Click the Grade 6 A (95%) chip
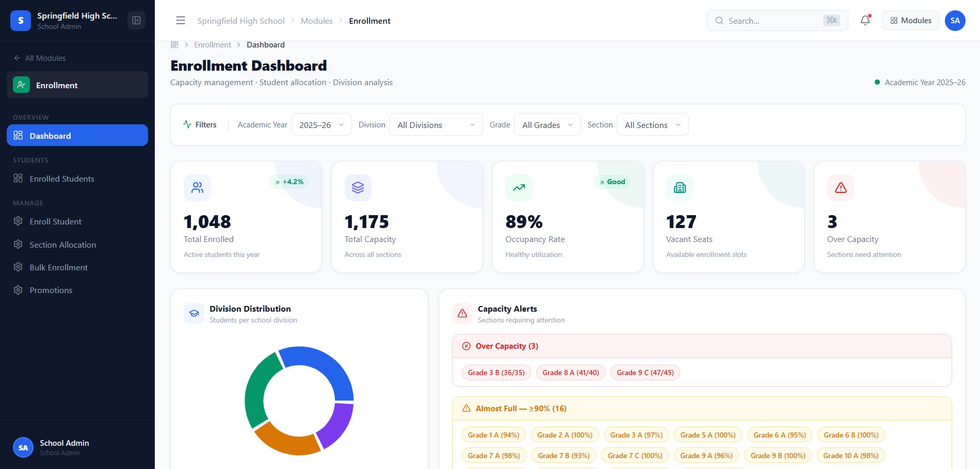 (x=780, y=435)
